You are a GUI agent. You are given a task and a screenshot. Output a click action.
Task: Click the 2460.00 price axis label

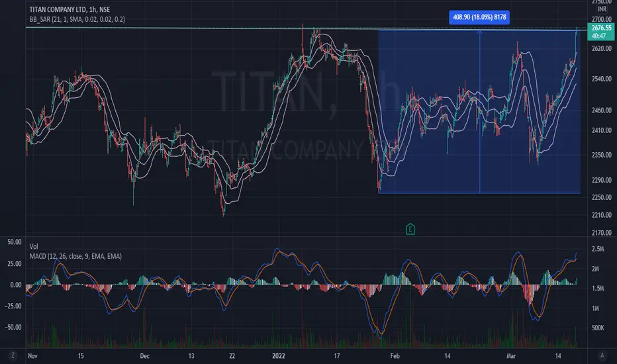point(602,111)
